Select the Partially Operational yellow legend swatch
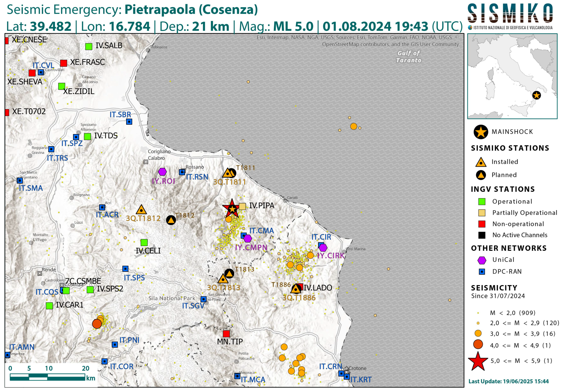The image size is (561, 392). point(482,213)
